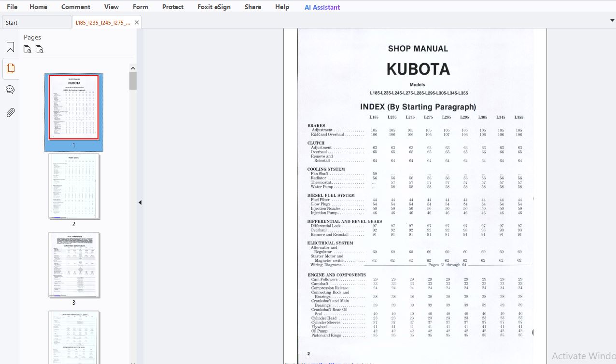Click the 'BRAKES' section heading

point(316,126)
